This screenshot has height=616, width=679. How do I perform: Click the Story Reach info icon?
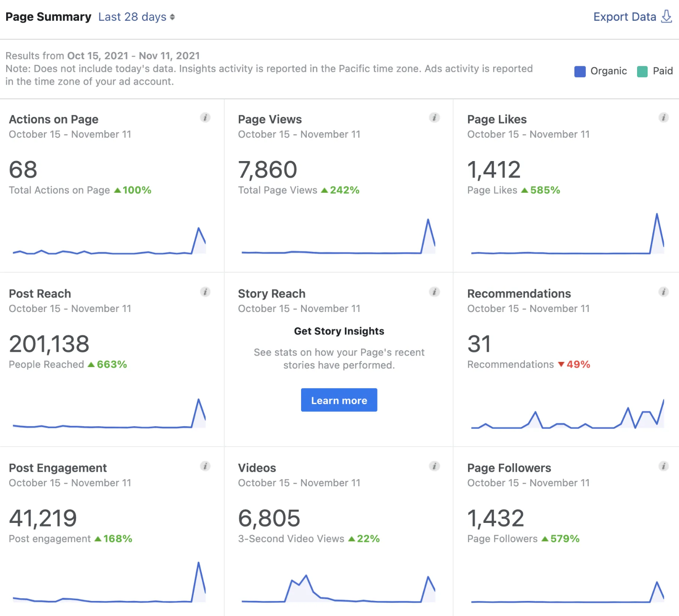[434, 292]
